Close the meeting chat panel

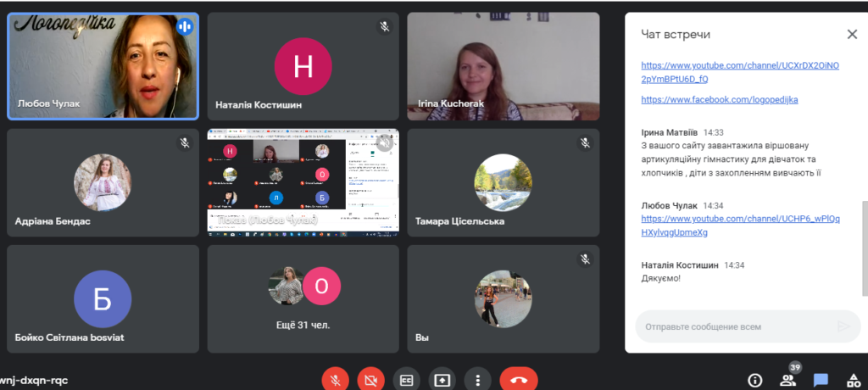pyautogui.click(x=852, y=35)
